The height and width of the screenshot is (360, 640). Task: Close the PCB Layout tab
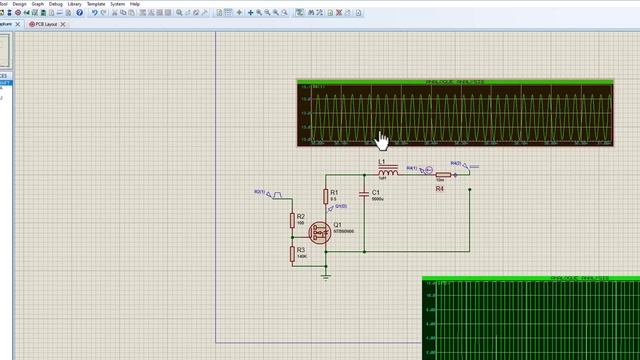tap(63, 24)
